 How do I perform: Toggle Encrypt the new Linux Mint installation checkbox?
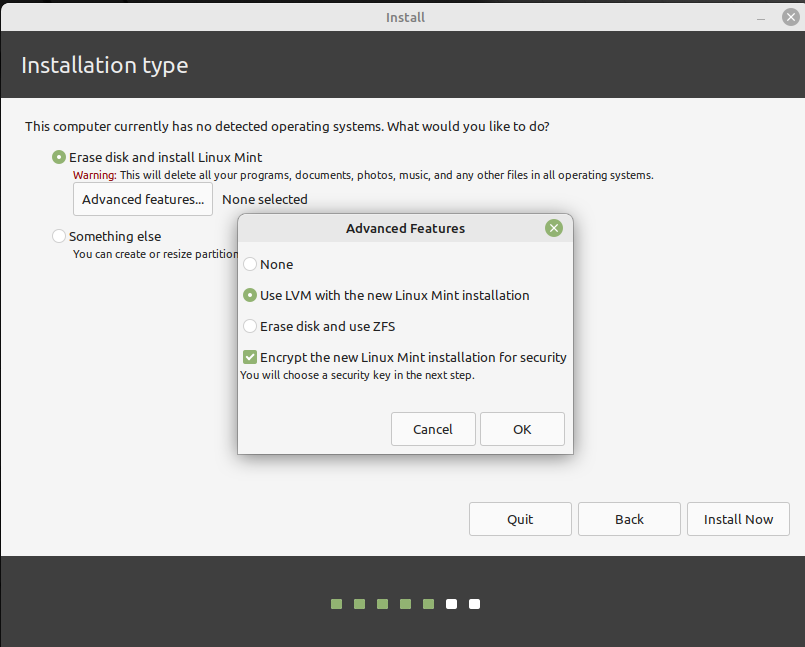pos(250,357)
